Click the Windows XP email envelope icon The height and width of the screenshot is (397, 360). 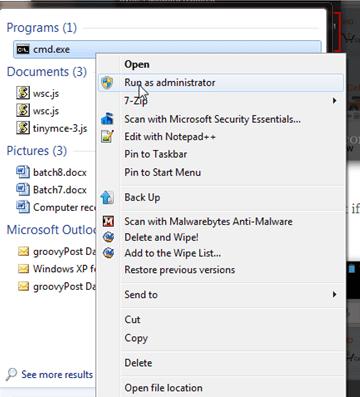point(23,269)
